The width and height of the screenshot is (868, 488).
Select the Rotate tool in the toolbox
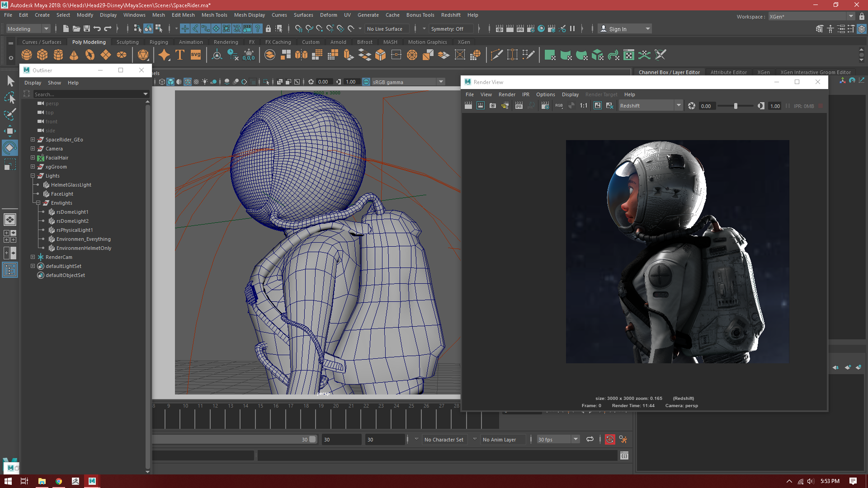[x=10, y=148]
